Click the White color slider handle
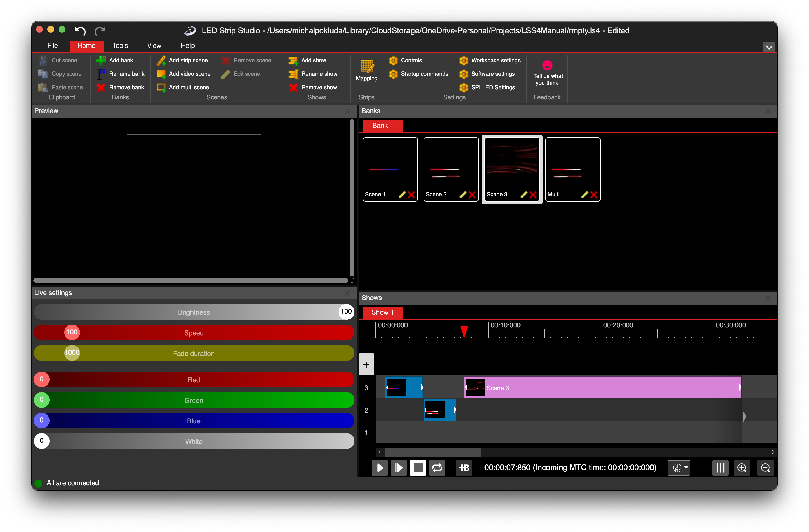Viewport: 809px width, 532px height. pyautogui.click(x=42, y=441)
